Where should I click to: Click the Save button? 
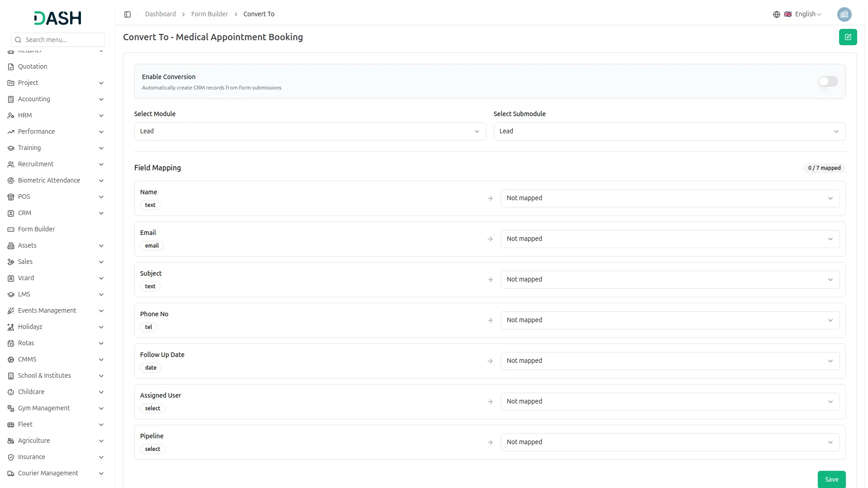point(831,479)
